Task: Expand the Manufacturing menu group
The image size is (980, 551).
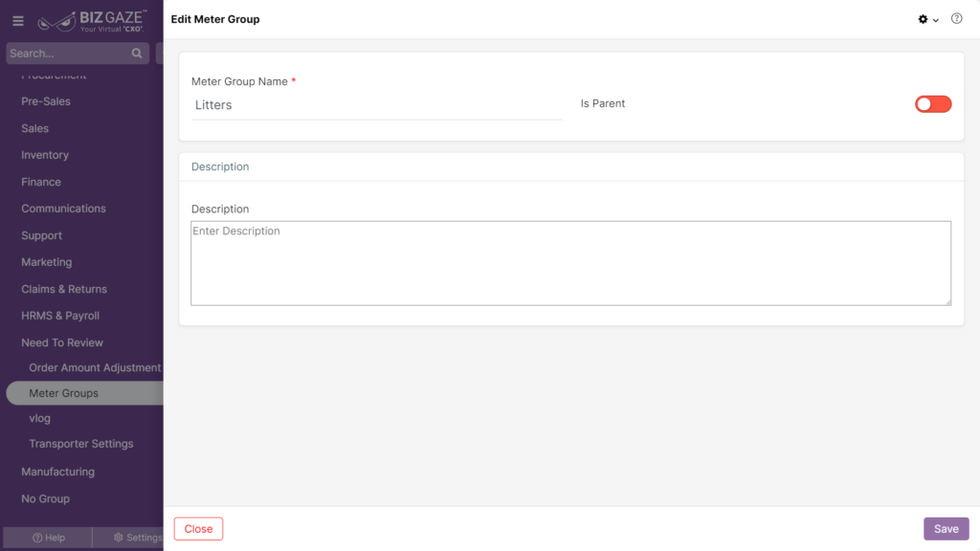Action: [58, 472]
